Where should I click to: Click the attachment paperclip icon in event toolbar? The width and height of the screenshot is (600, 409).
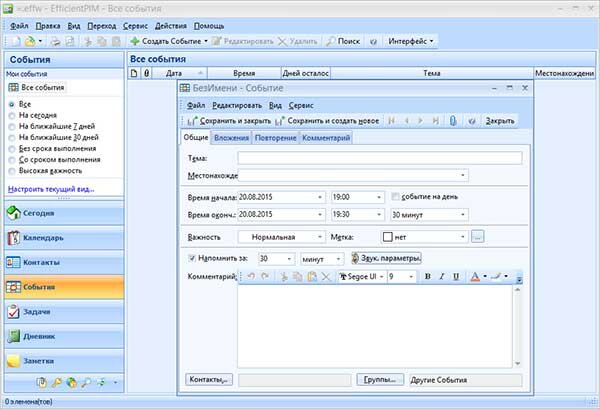453,121
